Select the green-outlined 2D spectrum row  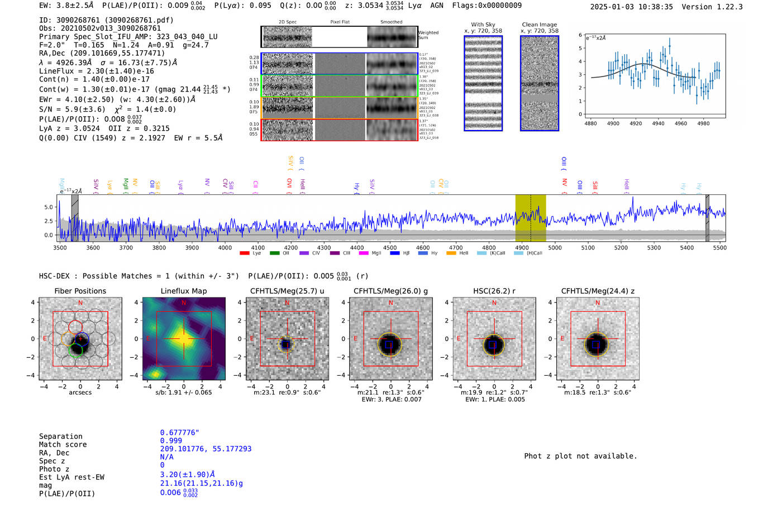340,86
